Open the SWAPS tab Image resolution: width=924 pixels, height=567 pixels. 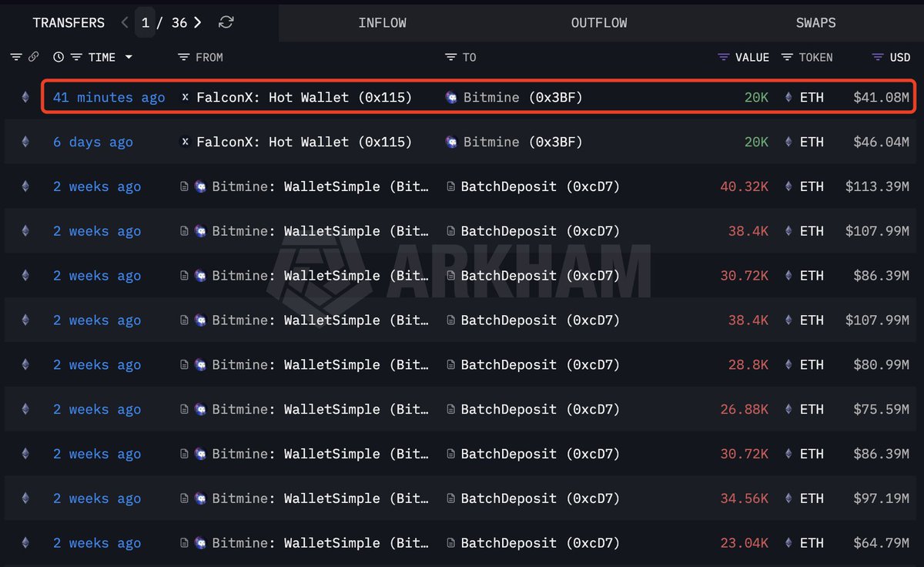[x=815, y=22]
